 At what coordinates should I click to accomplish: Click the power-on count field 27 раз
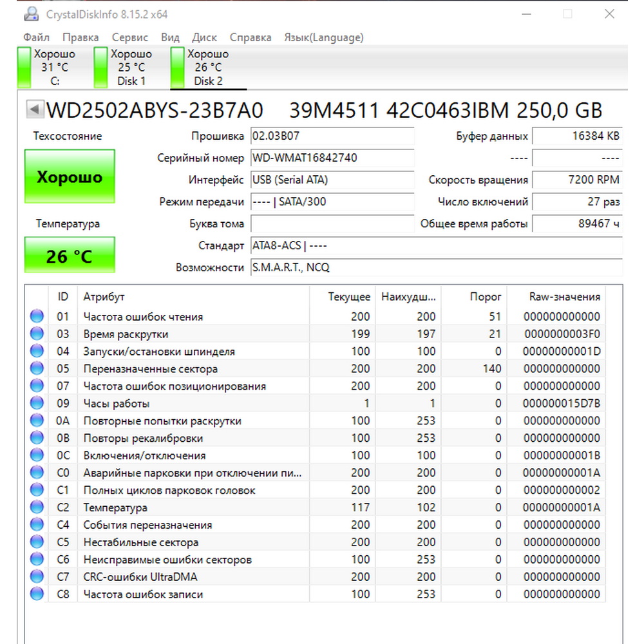point(578,202)
